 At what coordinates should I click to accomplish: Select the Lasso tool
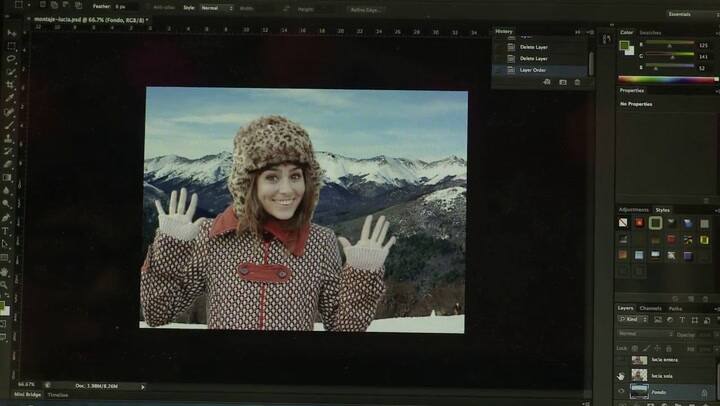[x=11, y=59]
